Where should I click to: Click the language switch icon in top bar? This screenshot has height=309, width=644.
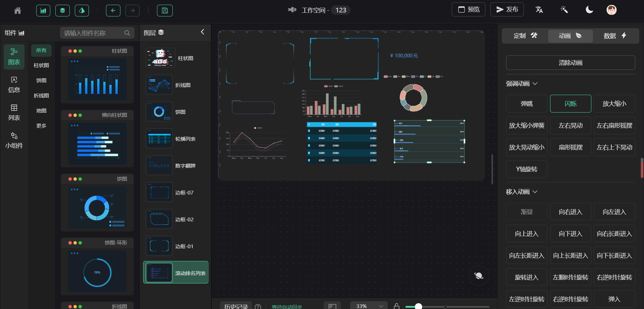[x=539, y=10]
